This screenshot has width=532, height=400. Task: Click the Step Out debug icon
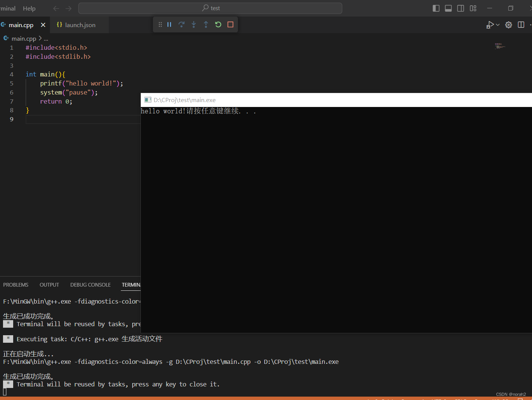(x=206, y=24)
